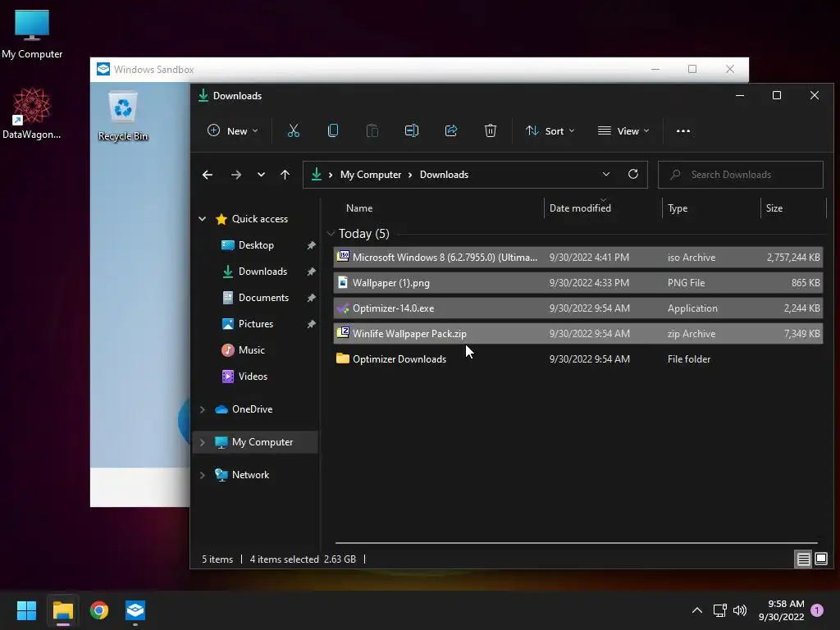
Task: Expand address bar history dropdown
Action: (x=606, y=174)
